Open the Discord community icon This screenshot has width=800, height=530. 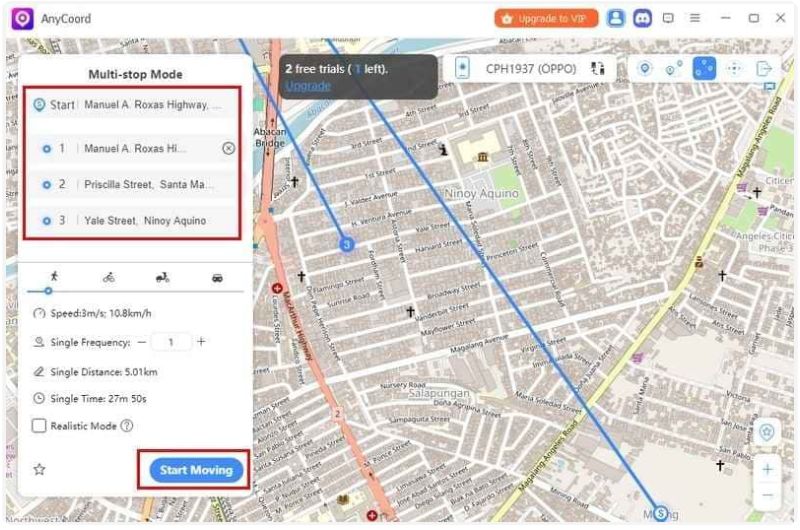tap(642, 18)
